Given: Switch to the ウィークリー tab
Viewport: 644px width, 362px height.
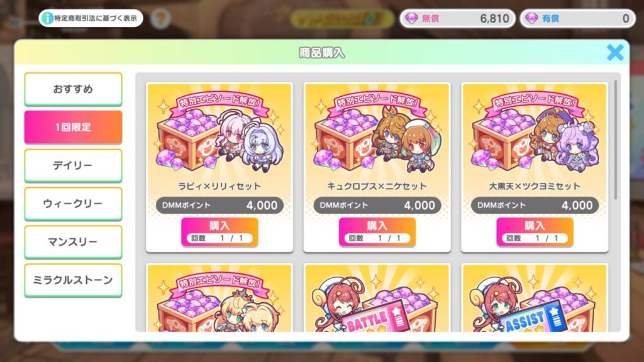Looking at the screenshot, I should [x=73, y=204].
